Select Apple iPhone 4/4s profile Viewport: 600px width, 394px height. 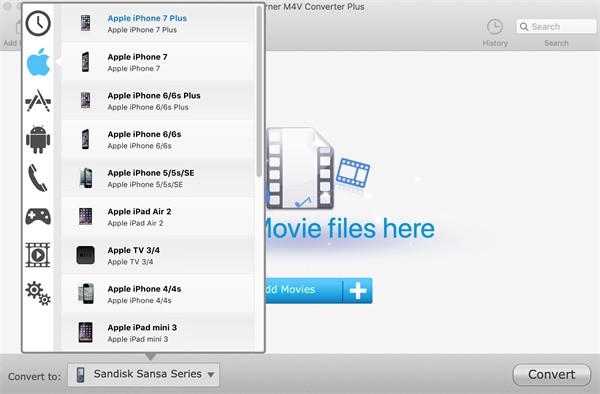tap(158, 294)
